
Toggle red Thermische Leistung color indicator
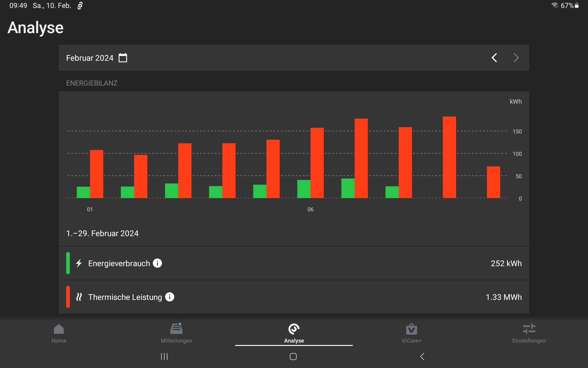point(68,297)
